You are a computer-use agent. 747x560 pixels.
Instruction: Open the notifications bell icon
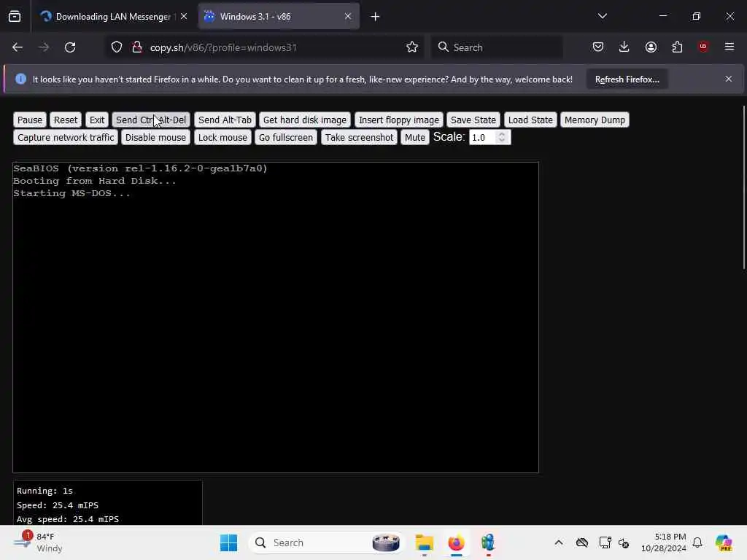pyautogui.click(x=697, y=542)
